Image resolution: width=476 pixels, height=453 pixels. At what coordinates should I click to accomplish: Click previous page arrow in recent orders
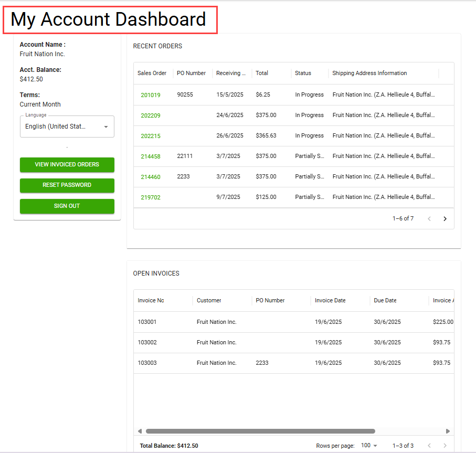coord(429,219)
